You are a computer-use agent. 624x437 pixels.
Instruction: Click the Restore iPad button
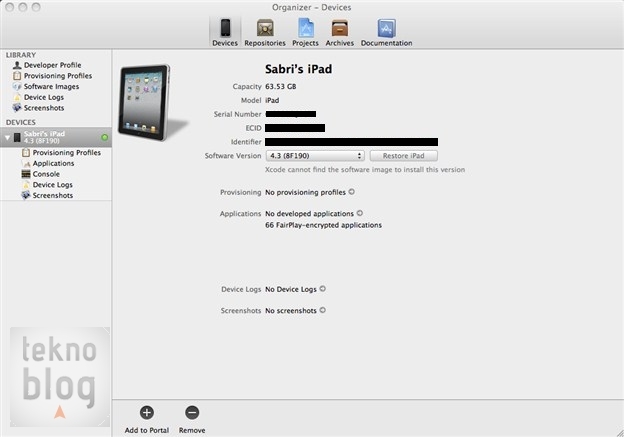point(404,156)
